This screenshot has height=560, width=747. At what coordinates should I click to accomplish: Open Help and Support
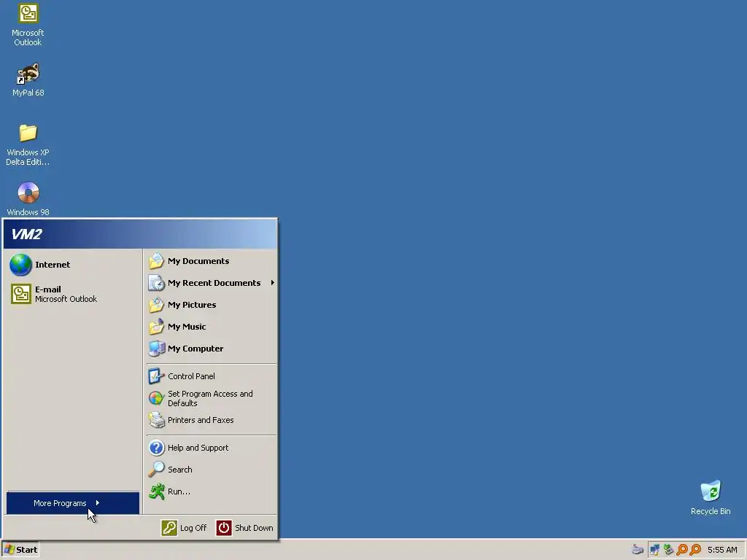point(212,448)
